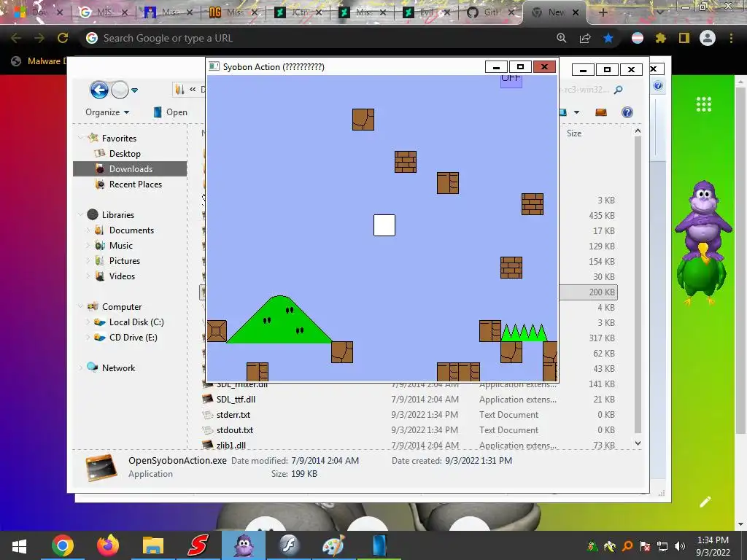Close the GitH tab in Chrome
This screenshot has width=747, height=560.
point(511,12)
